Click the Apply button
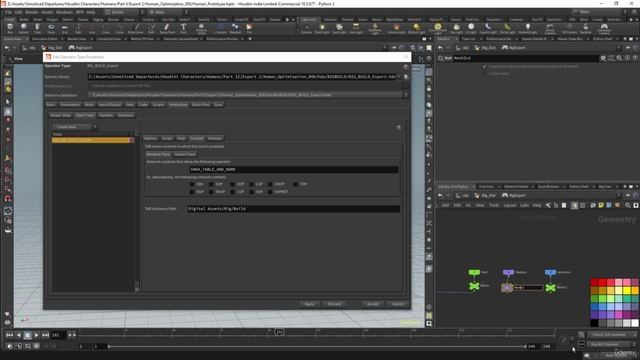Screen dimensions: 640x360 pyautogui.click(x=310, y=304)
